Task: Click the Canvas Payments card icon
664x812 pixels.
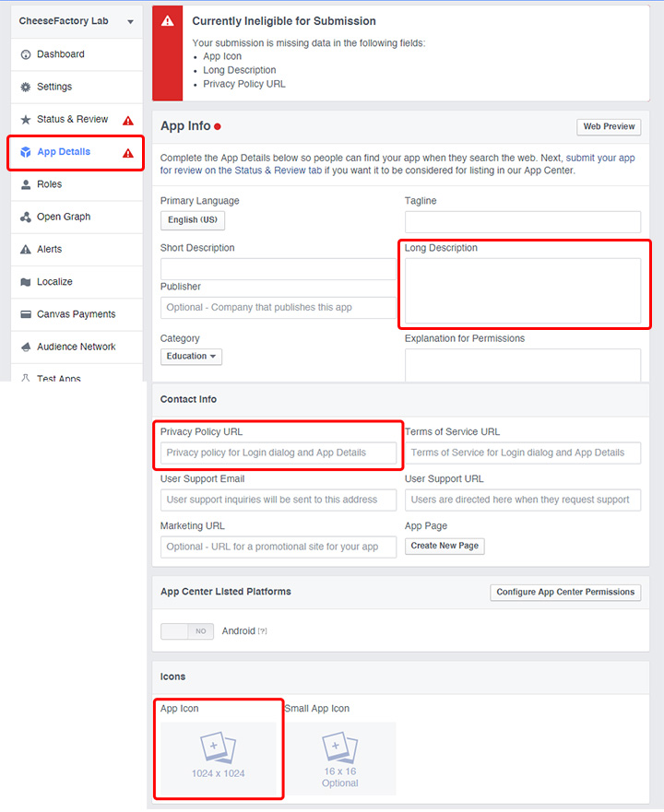Action: 26,314
